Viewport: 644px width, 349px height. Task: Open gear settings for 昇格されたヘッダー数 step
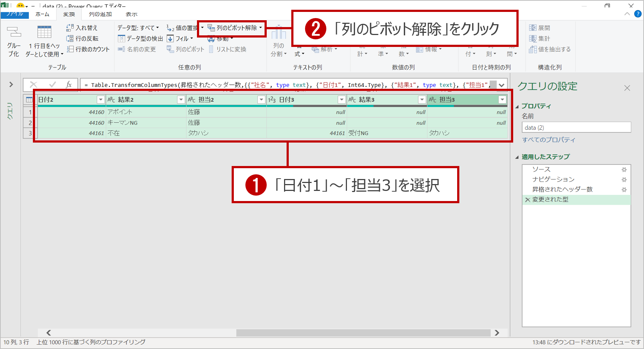(624, 189)
